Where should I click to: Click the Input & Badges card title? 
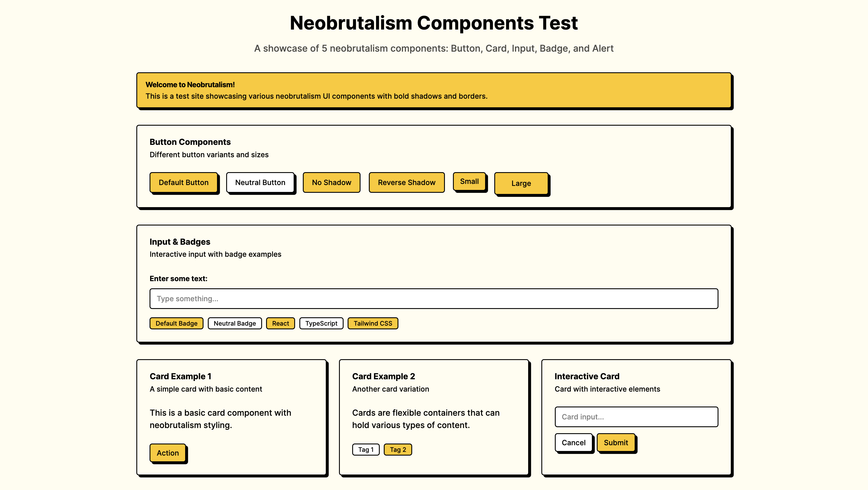(180, 242)
